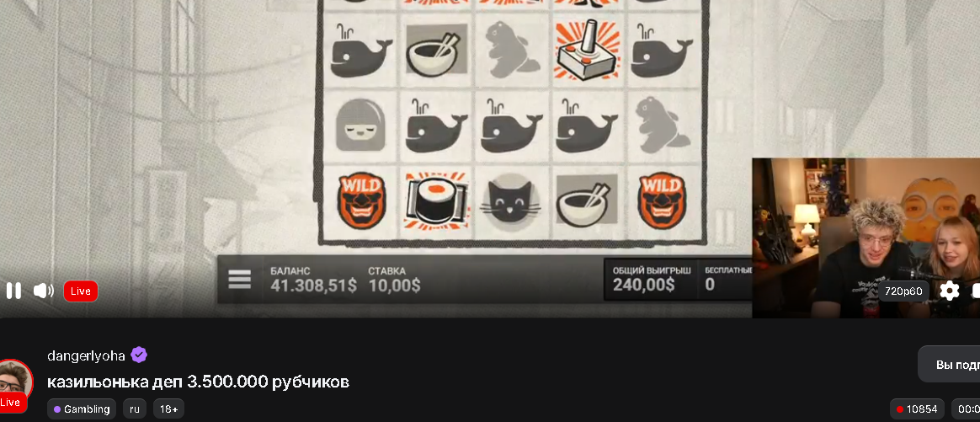
Task: Click the joystick symbol on the reels
Action: click(586, 50)
